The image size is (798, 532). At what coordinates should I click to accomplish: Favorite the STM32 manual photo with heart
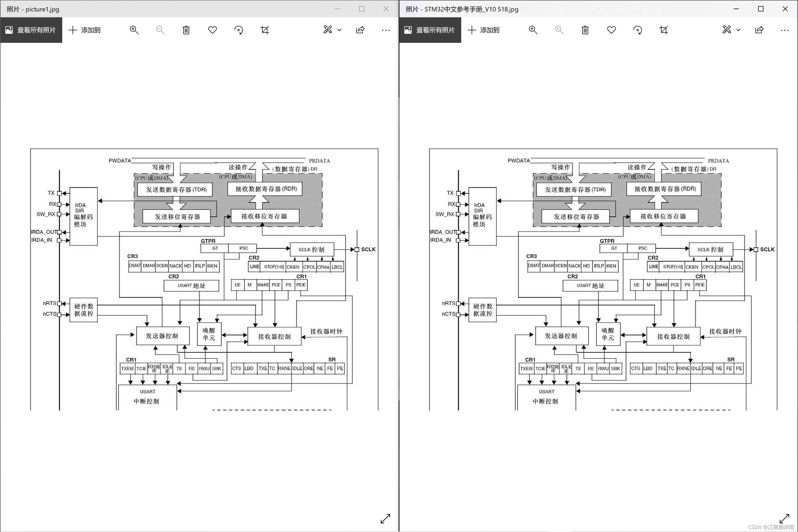point(611,30)
